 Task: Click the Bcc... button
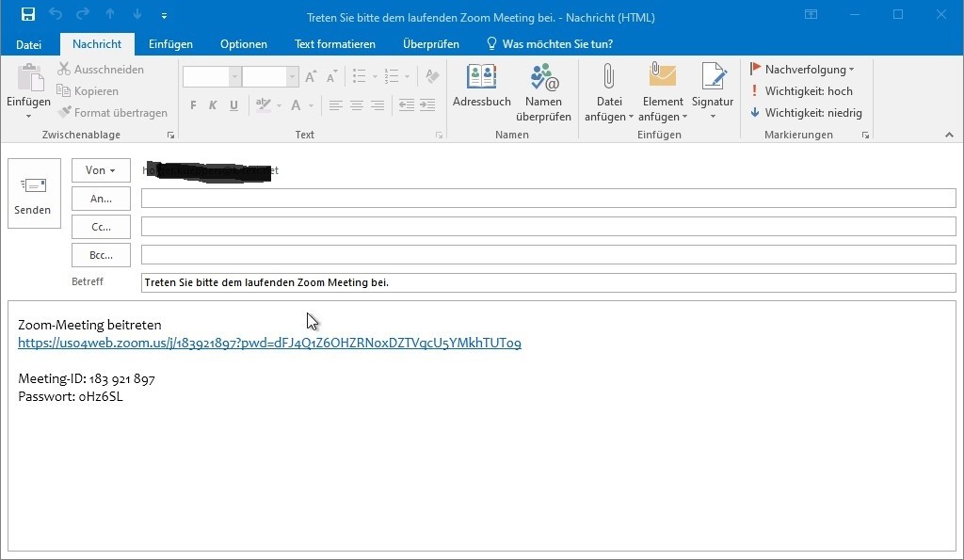click(x=101, y=255)
